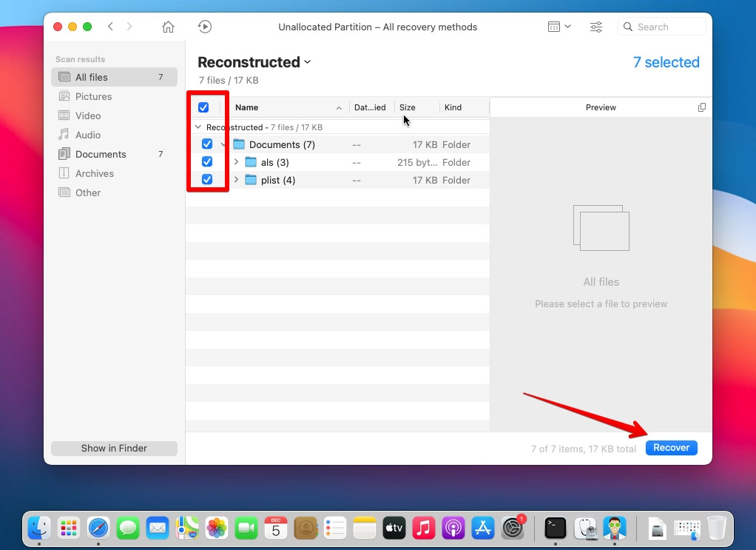Open Disk Utility in the Dock
The image size is (756, 550).
pos(585,528)
